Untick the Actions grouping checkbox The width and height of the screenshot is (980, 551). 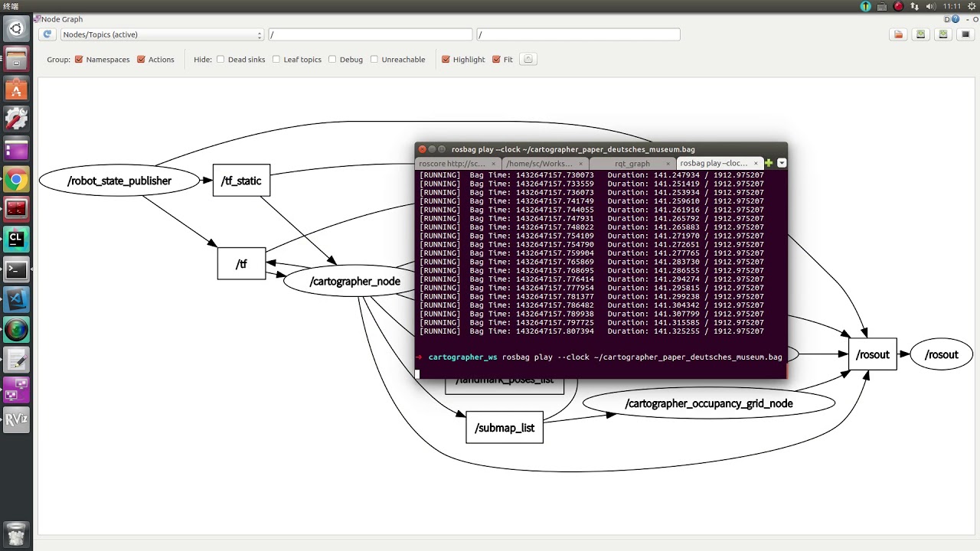click(141, 59)
